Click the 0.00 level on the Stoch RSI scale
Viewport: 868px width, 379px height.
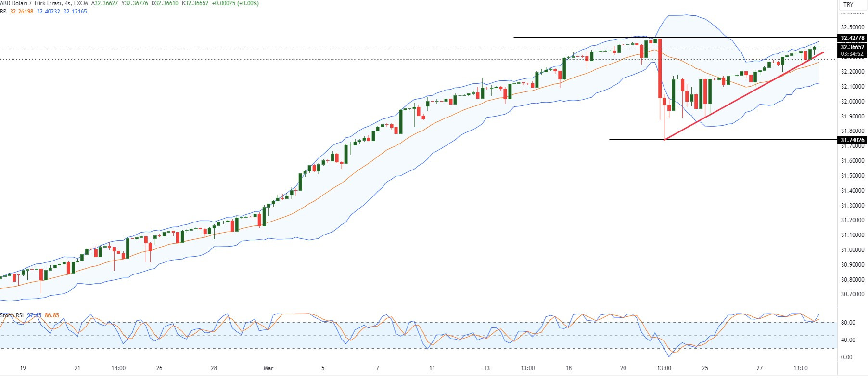pos(846,357)
